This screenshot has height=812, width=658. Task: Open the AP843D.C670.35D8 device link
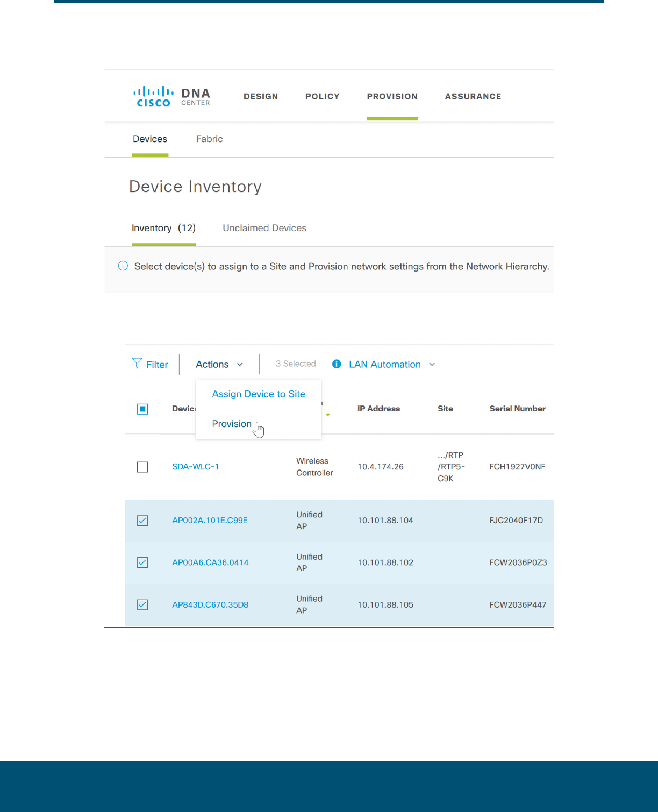pos(210,605)
